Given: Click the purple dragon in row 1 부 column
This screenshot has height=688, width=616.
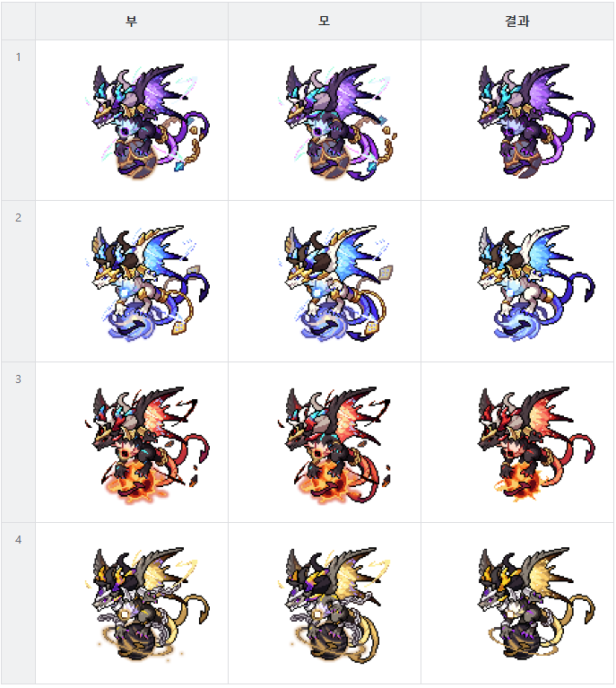Looking at the screenshot, I should [x=147, y=121].
